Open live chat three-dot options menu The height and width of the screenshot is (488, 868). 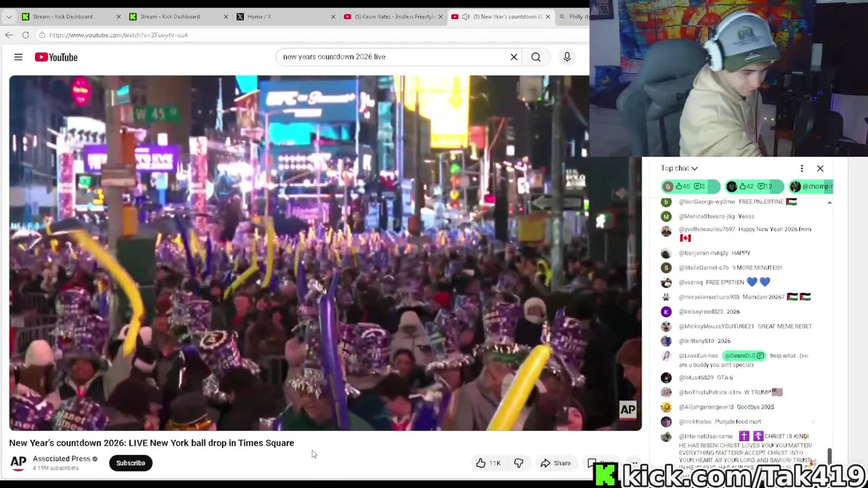802,168
